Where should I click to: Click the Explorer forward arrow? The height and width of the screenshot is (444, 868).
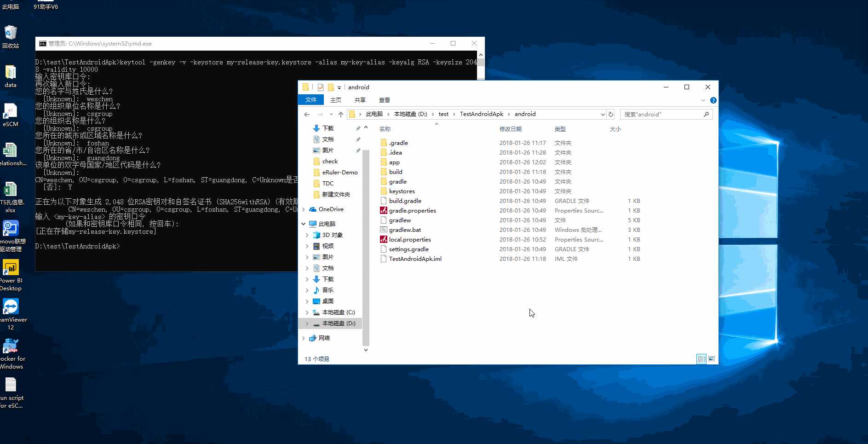tap(320, 114)
